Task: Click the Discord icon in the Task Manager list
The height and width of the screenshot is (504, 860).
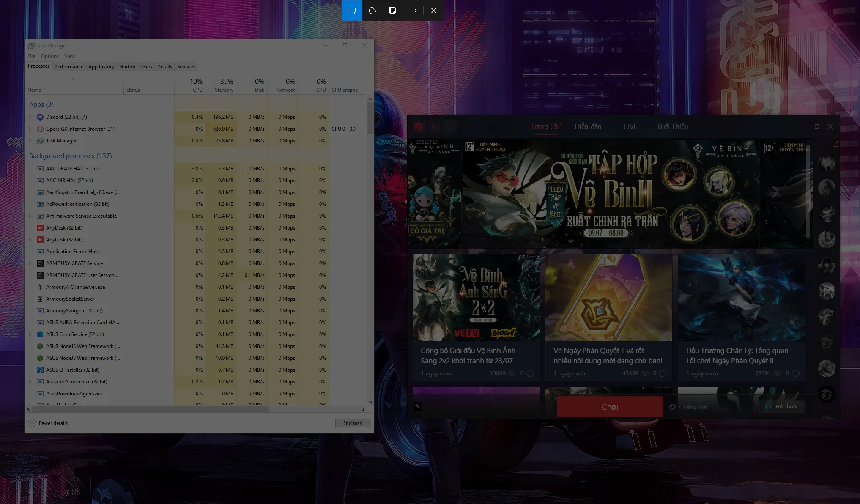Action: pos(40,117)
